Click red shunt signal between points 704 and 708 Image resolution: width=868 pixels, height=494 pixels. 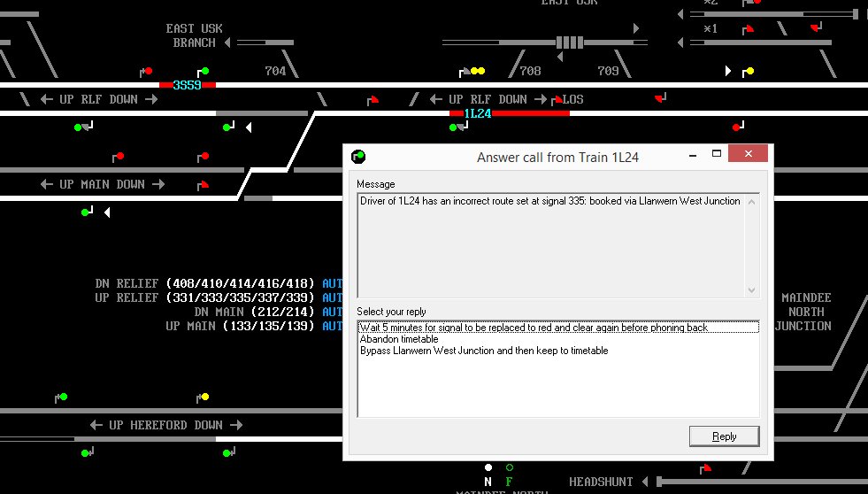(373, 100)
